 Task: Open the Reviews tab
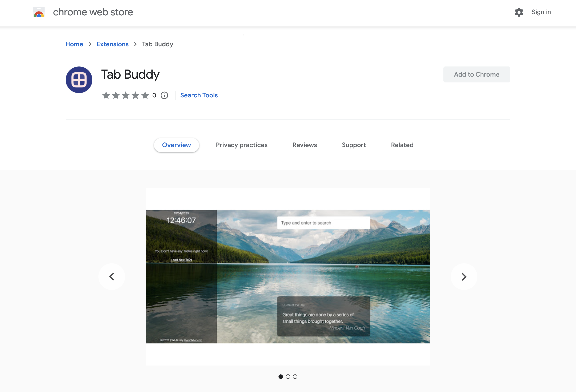[x=305, y=145]
